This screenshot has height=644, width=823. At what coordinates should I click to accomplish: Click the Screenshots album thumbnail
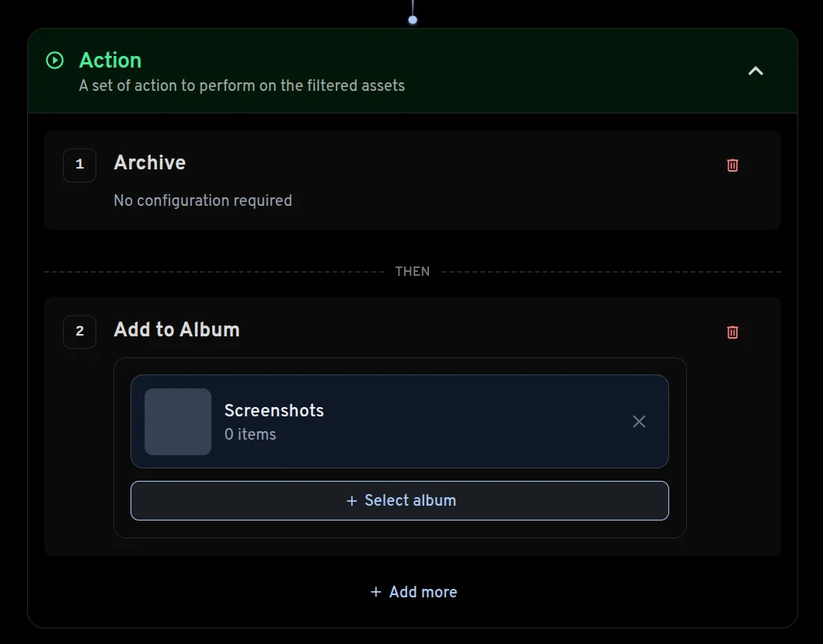tap(178, 422)
